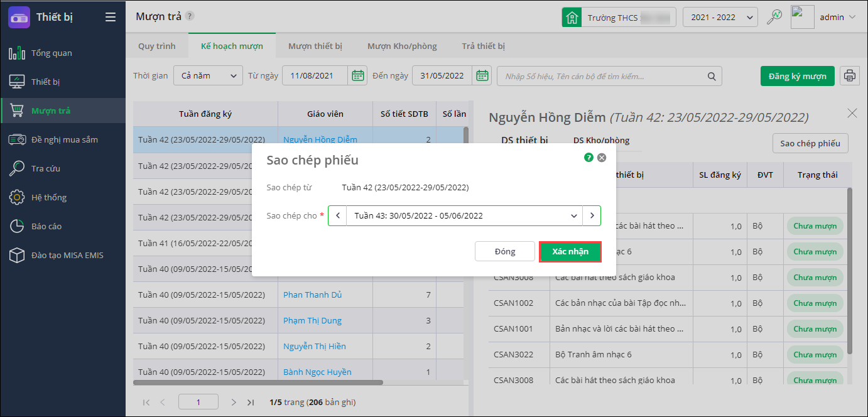Click the key icon beside school year
Image resolution: width=868 pixels, height=417 pixels.
click(x=774, y=17)
